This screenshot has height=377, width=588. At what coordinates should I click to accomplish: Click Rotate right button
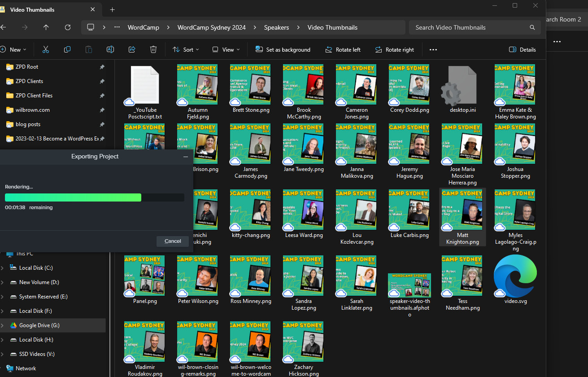[394, 50]
